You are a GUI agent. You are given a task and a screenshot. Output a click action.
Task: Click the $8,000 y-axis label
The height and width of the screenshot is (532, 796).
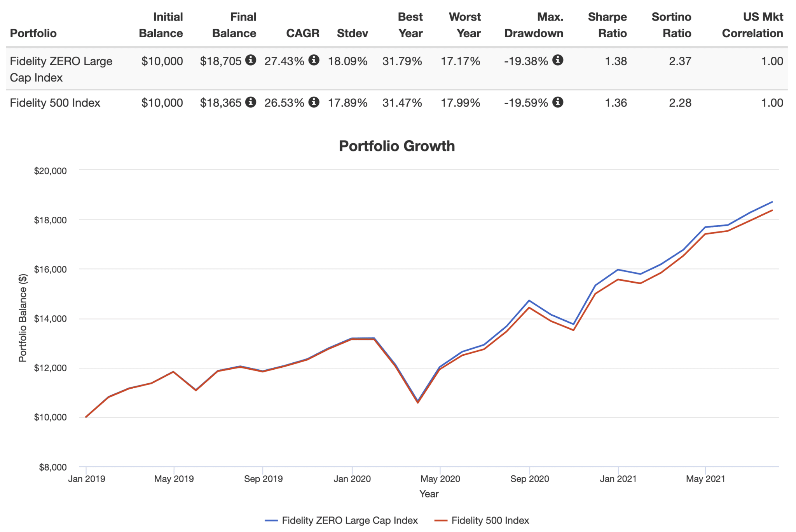(53, 467)
